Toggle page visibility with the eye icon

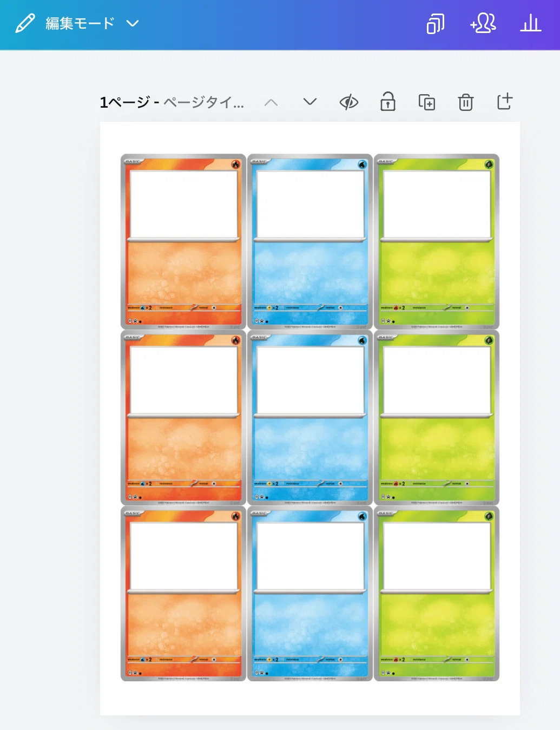349,102
